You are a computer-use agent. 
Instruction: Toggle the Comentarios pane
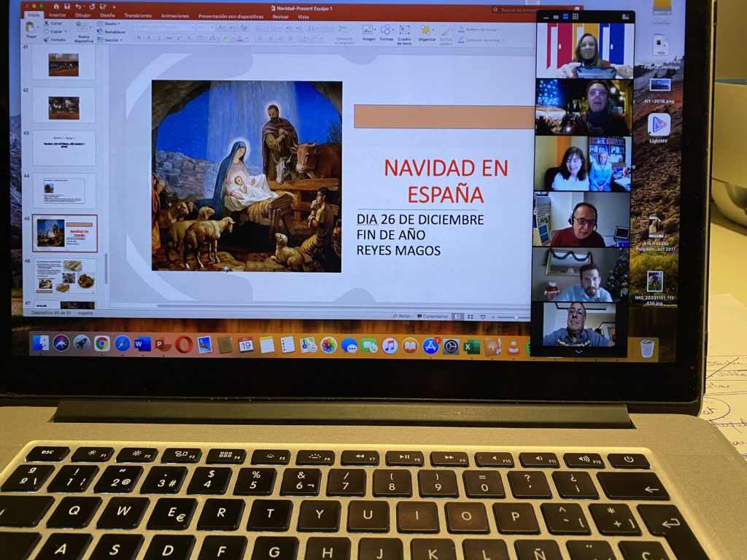click(432, 316)
